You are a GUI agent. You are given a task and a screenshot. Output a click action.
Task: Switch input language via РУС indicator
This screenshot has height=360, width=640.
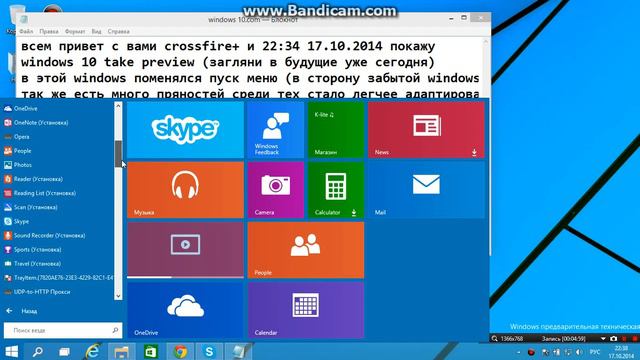pyautogui.click(x=595, y=352)
